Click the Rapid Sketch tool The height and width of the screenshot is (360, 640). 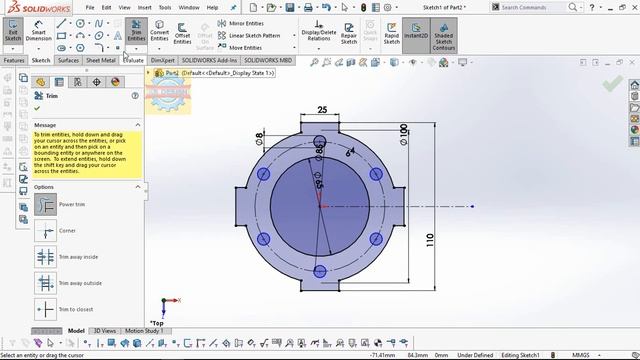(391, 33)
